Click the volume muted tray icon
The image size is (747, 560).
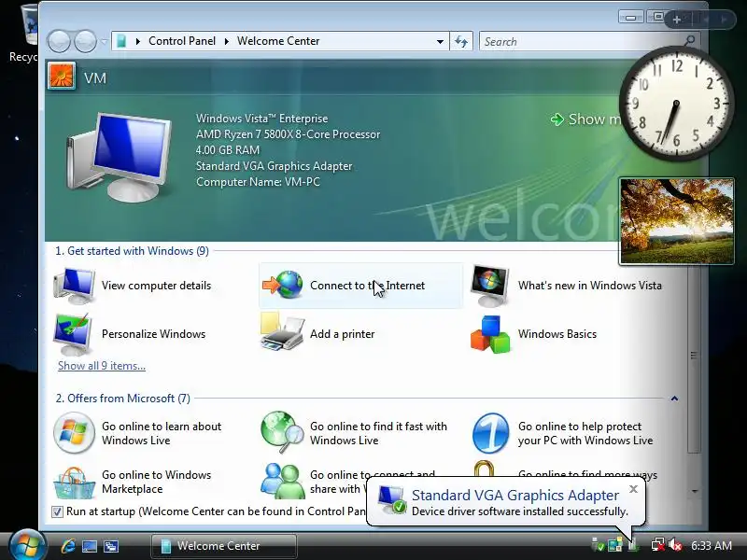pos(675,545)
